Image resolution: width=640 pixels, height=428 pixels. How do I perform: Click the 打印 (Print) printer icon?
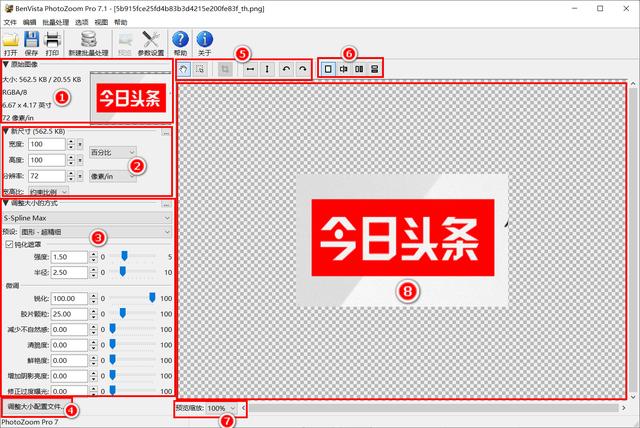pyautogui.click(x=53, y=40)
